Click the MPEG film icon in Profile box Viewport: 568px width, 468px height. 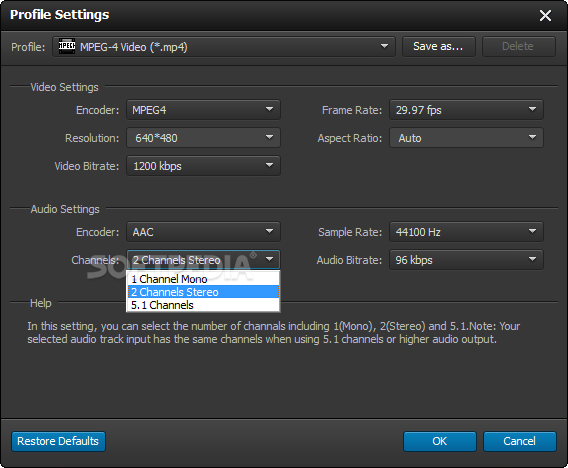[67, 46]
